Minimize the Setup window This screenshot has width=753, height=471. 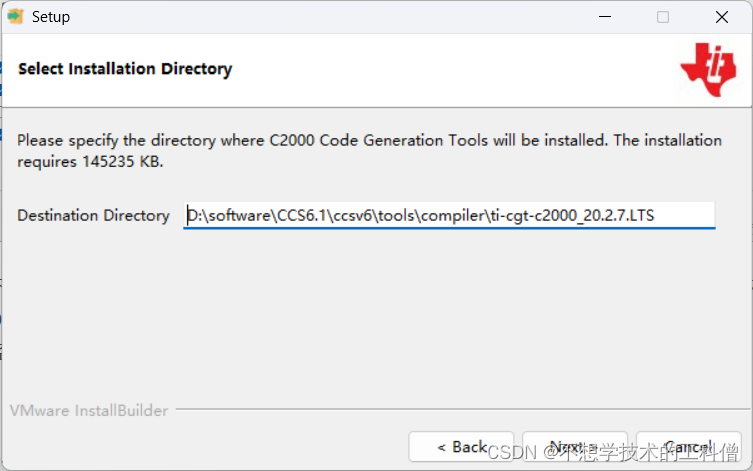605,17
